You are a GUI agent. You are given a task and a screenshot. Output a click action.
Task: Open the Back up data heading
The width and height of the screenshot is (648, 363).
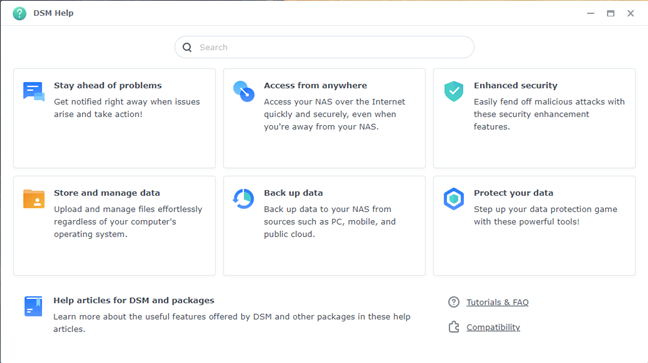[293, 193]
